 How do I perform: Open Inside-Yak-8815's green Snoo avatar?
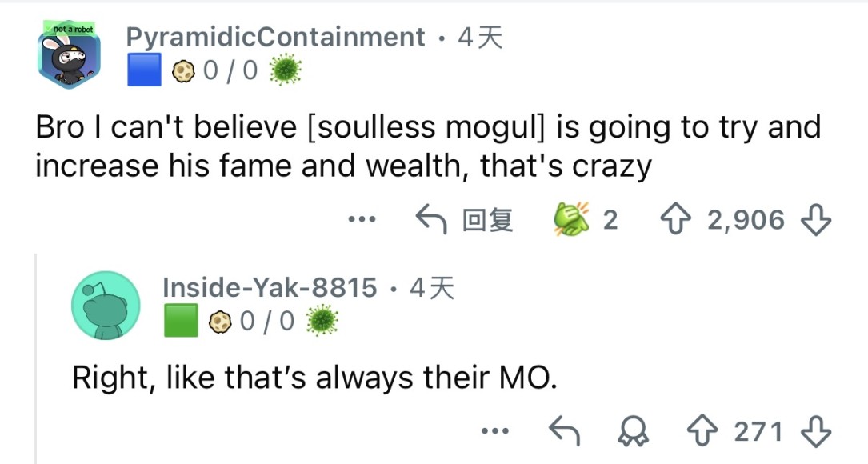[x=106, y=306]
